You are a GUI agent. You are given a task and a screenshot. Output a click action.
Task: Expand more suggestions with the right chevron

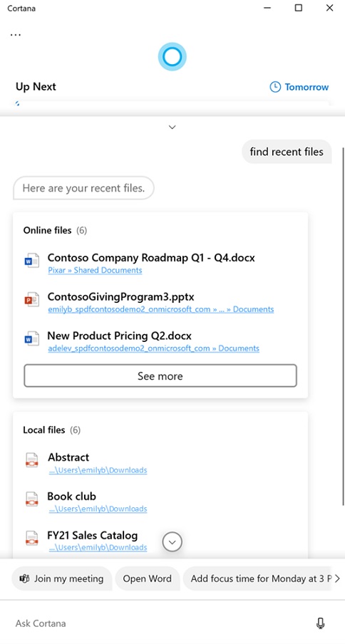click(337, 578)
